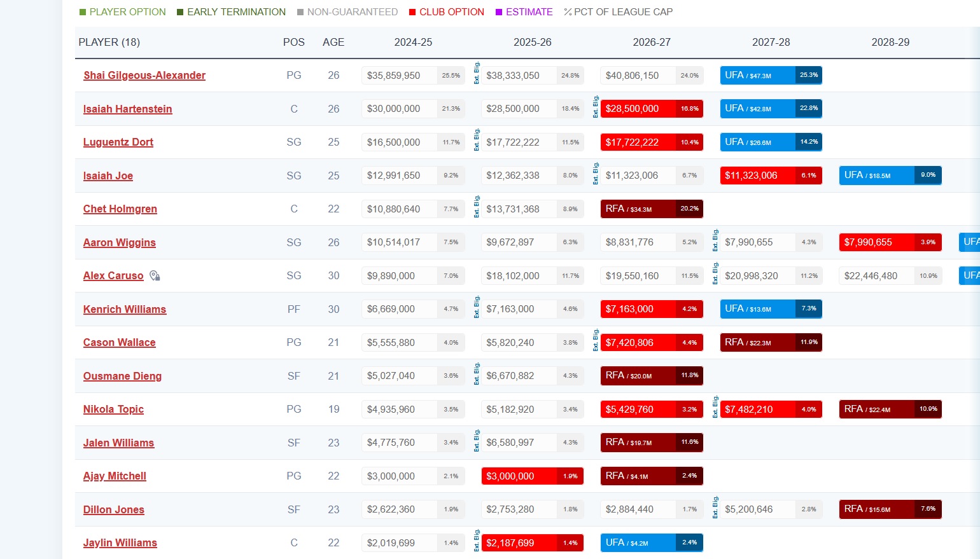Open Shai Gilgeous-Alexander's player page
Screen dimensions: 980x559
(x=144, y=75)
